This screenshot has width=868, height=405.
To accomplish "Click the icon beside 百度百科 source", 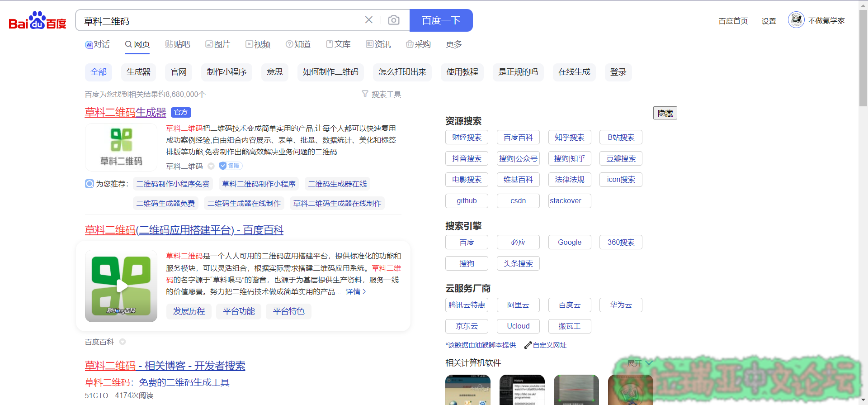I will point(123,342).
